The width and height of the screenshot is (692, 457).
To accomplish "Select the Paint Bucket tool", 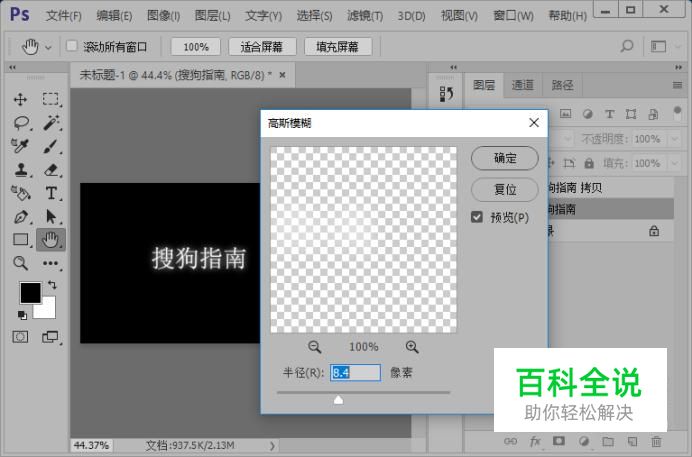I will coord(21,193).
